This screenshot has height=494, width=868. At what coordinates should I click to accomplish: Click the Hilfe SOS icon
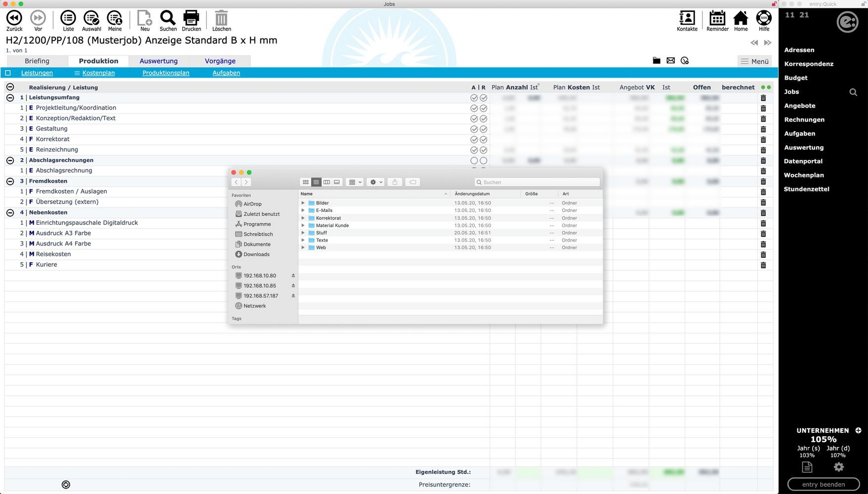(x=764, y=18)
